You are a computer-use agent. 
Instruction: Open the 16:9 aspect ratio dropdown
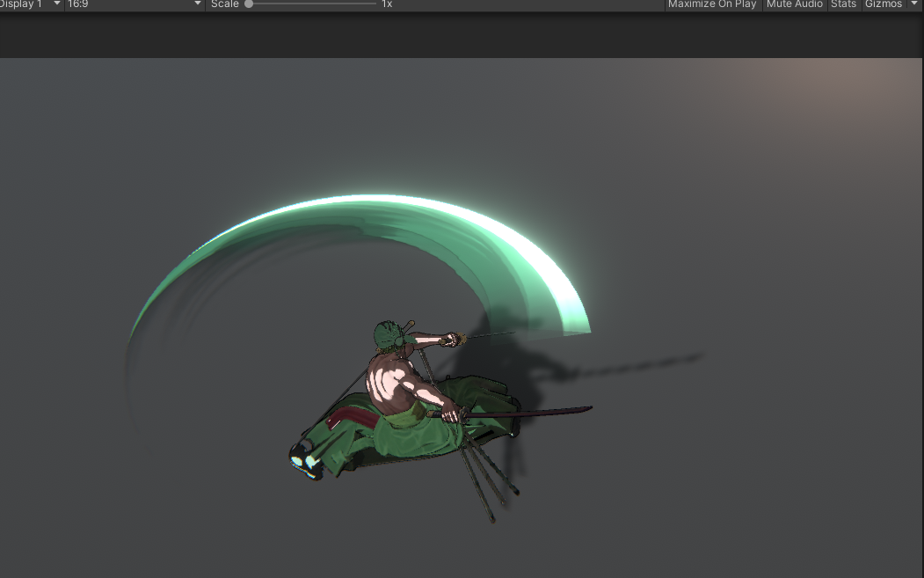click(135, 4)
